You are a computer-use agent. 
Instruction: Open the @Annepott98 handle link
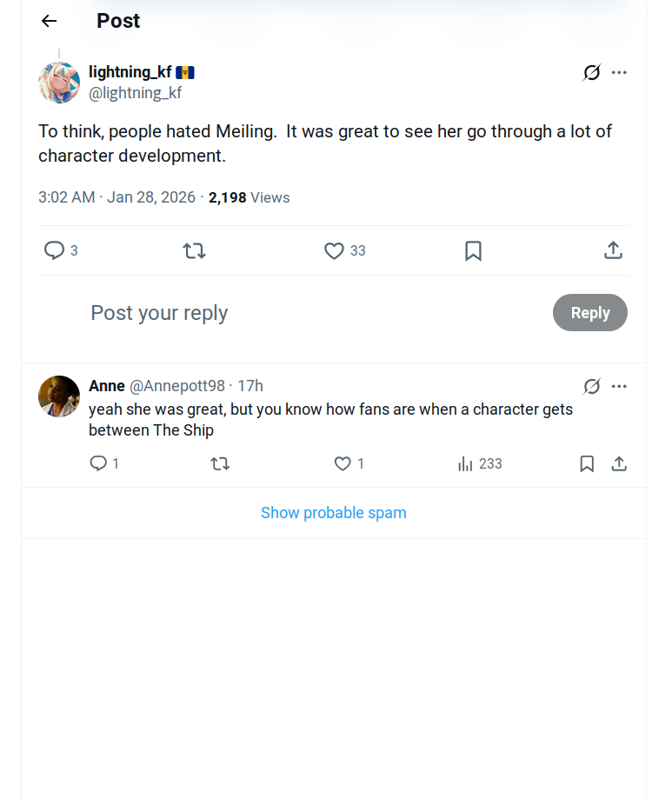tap(177, 386)
